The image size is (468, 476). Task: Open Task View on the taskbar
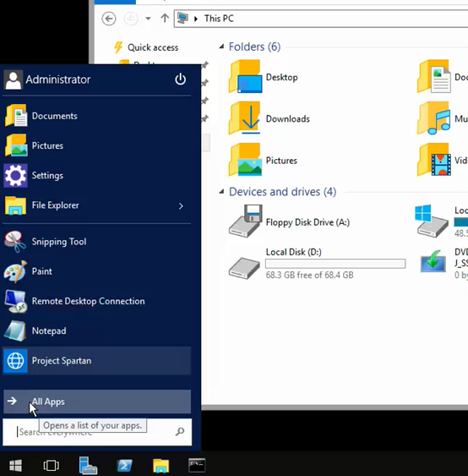click(x=52, y=465)
